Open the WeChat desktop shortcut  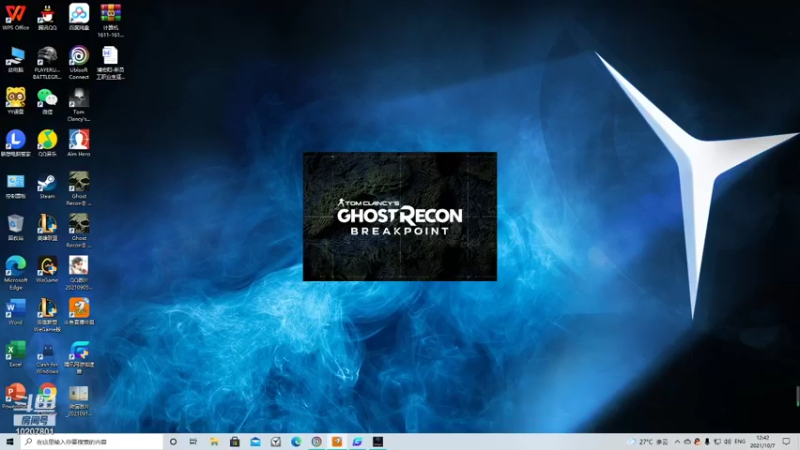pos(47,101)
